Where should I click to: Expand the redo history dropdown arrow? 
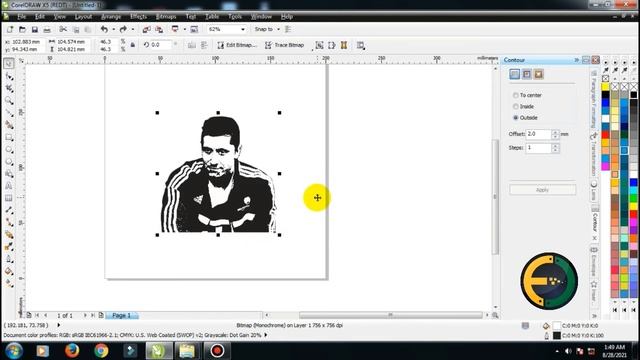[132, 29]
